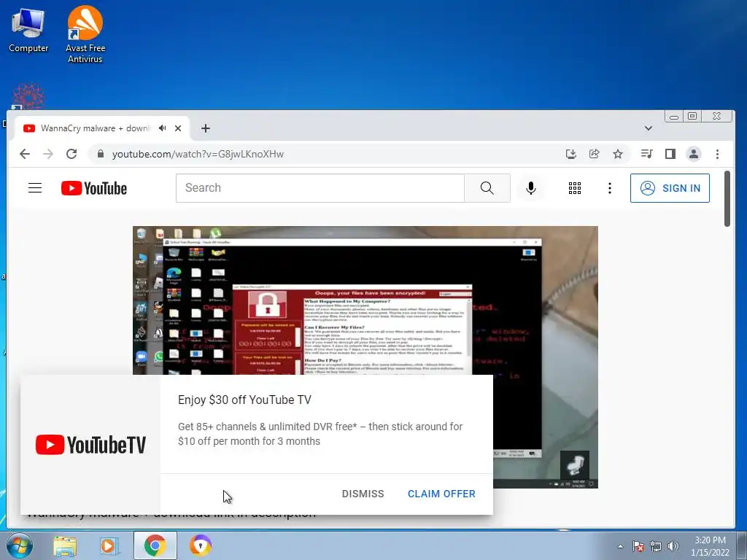Click the taskbar clock showing 3:20 PM

(710, 546)
